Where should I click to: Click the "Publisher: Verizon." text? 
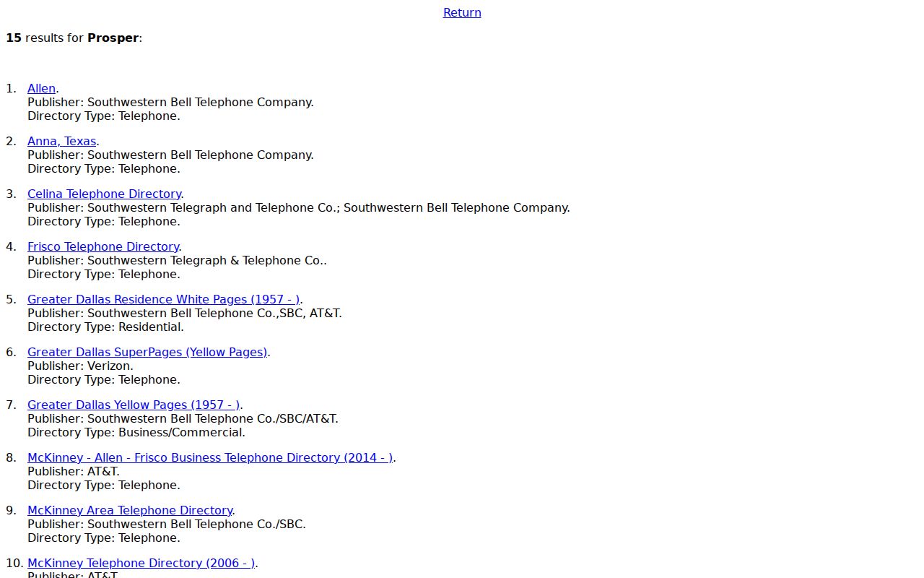tap(80, 366)
